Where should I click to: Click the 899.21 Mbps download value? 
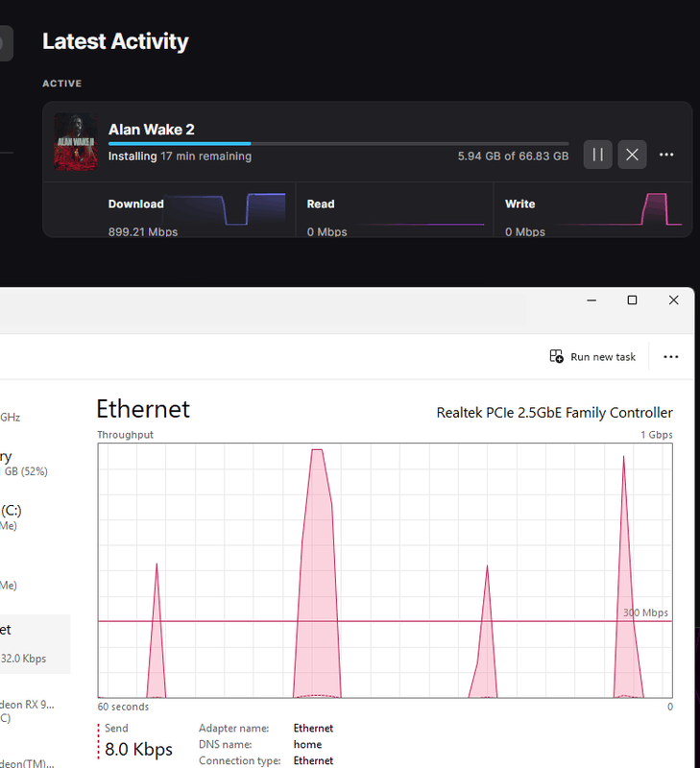(x=143, y=231)
